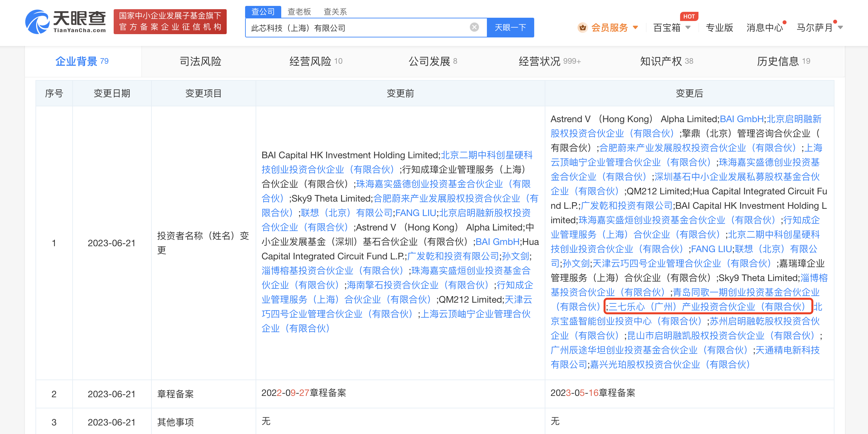Open 三七乐心（广州）产业投资合伙企业 link
This screenshot has width=868, height=434.
coord(708,306)
